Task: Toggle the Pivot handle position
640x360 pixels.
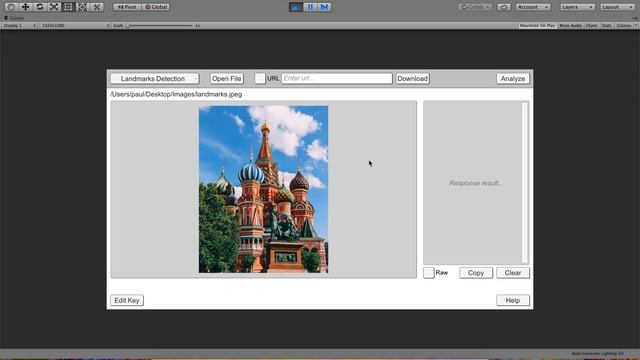Action: 127,7
